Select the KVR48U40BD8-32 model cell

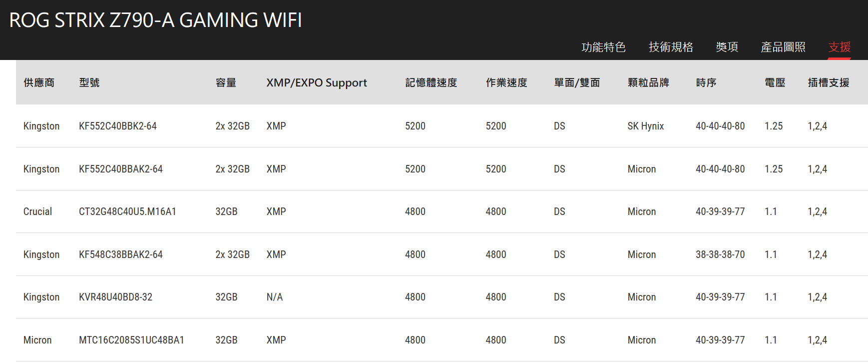coord(115,297)
